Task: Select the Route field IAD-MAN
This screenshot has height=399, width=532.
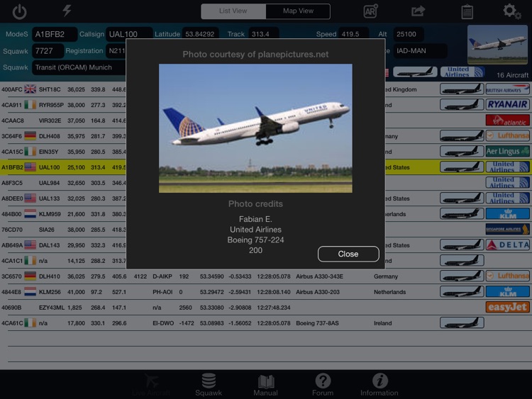Action: pyautogui.click(x=420, y=51)
